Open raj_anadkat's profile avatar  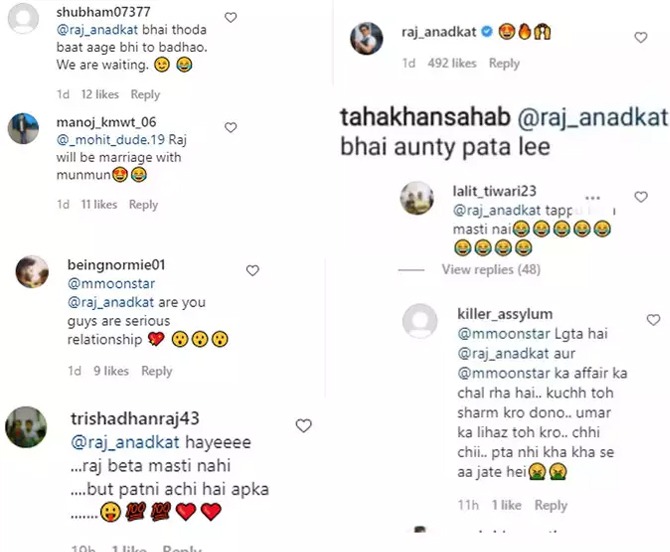point(367,38)
